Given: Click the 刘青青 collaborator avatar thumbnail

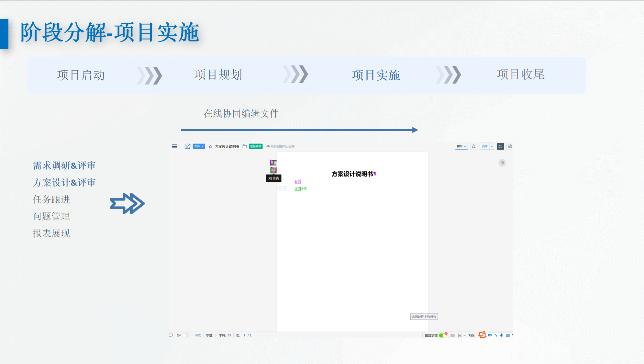Looking at the screenshot, I should click(273, 170).
